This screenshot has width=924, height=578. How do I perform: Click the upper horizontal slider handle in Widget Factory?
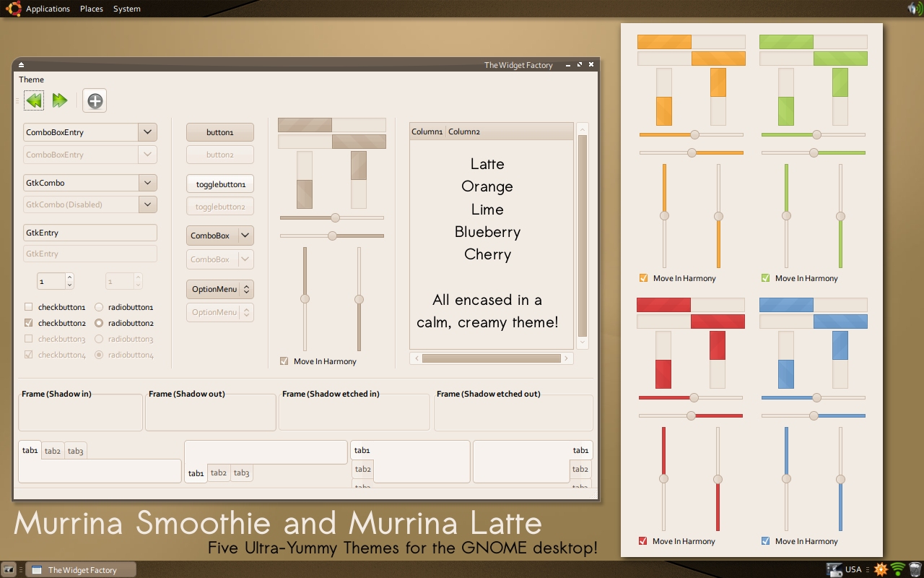(335, 217)
